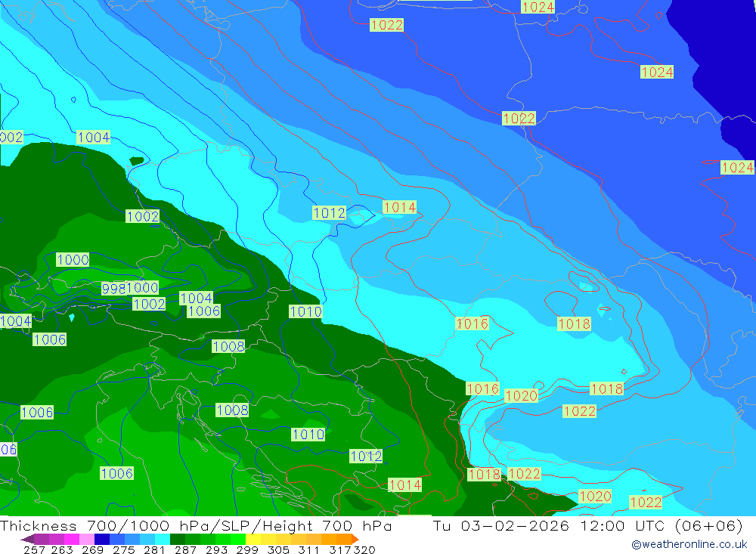Click the 1006 label below 1004 near 1002

pyautogui.click(x=204, y=311)
